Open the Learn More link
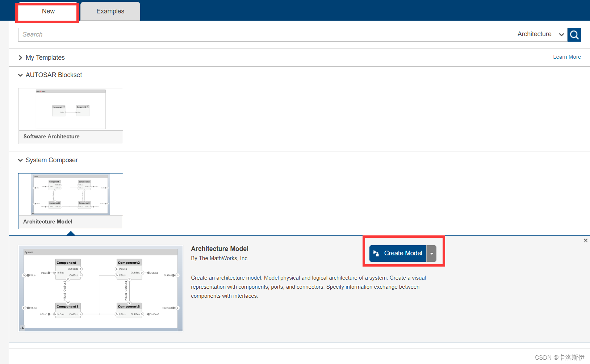Image resolution: width=590 pixels, height=364 pixels. click(567, 57)
